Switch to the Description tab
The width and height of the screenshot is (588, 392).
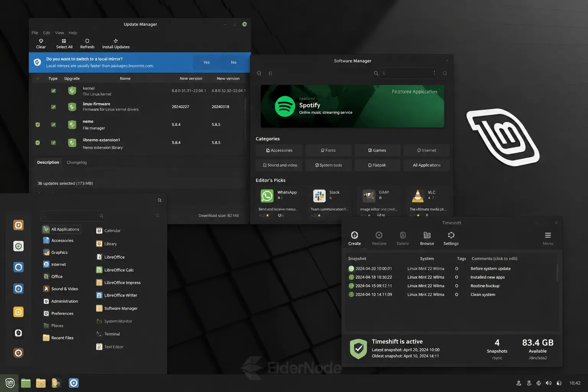tap(48, 162)
